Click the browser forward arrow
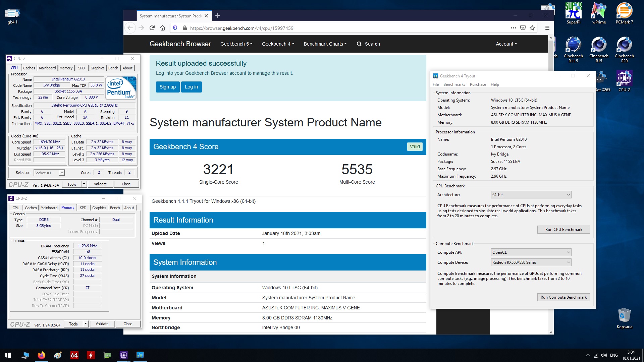Image resolution: width=644 pixels, height=362 pixels. 141,28
